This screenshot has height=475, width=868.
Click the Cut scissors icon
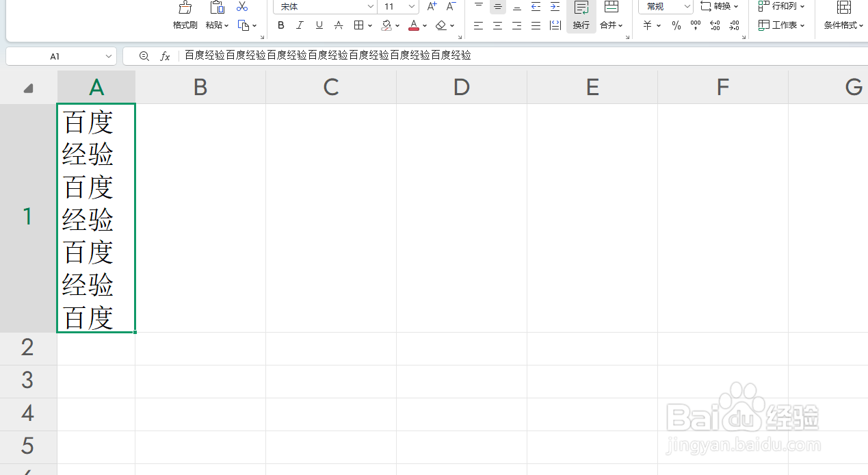click(x=242, y=6)
